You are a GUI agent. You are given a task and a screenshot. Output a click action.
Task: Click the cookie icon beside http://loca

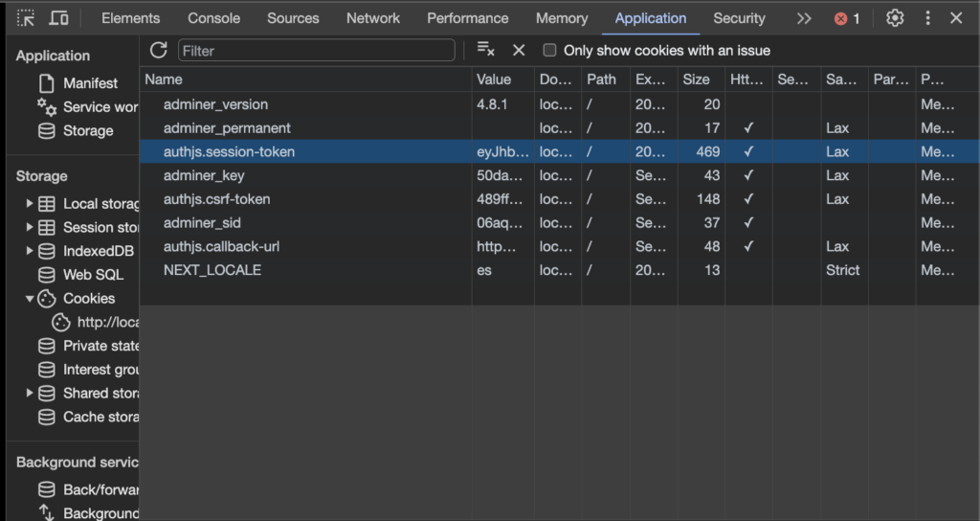(x=60, y=322)
